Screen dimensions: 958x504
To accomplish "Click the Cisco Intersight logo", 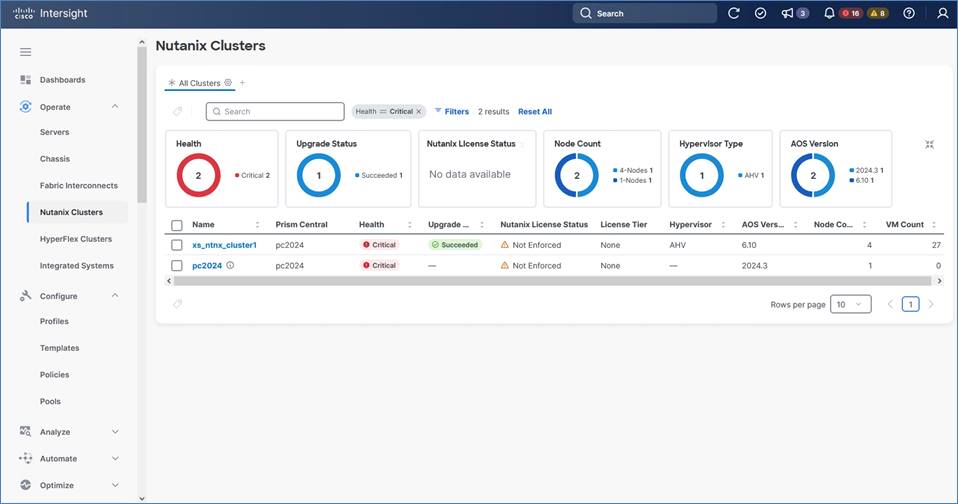I will [51, 13].
